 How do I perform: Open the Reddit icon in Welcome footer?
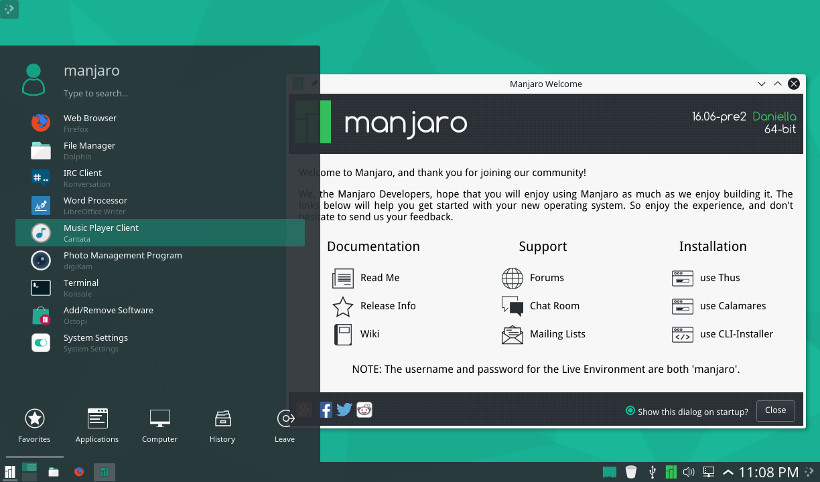click(364, 410)
